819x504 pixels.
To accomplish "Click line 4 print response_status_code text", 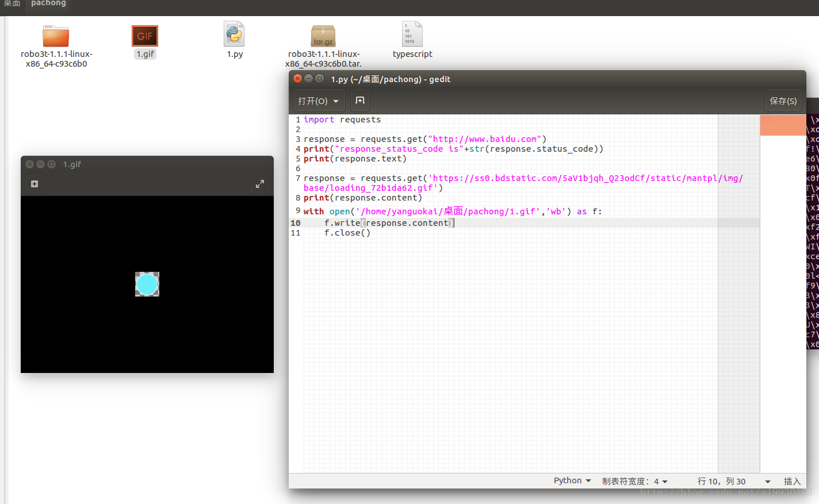I will [453, 149].
